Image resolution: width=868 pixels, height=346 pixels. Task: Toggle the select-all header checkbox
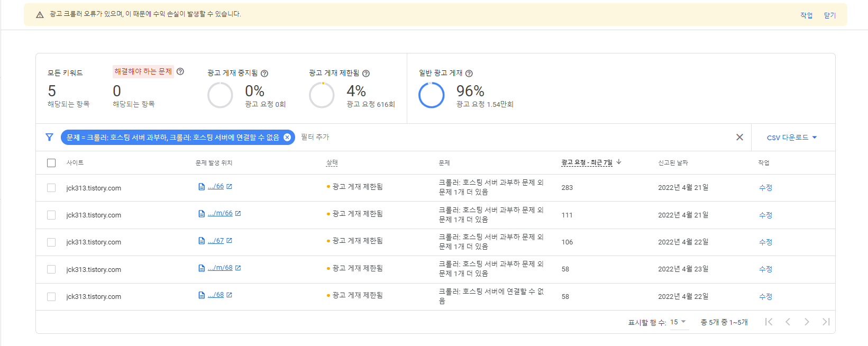(x=51, y=163)
